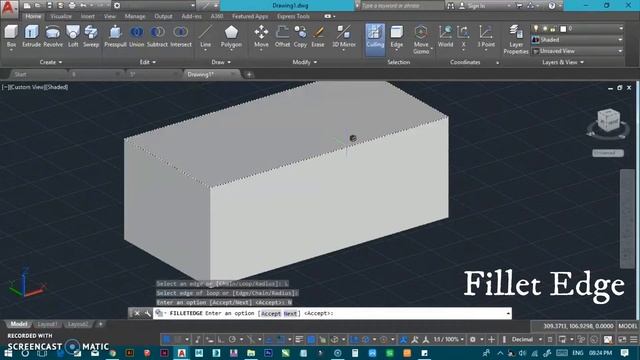640x360 pixels.
Task: Choose the Next command option
Action: [x=290, y=313]
